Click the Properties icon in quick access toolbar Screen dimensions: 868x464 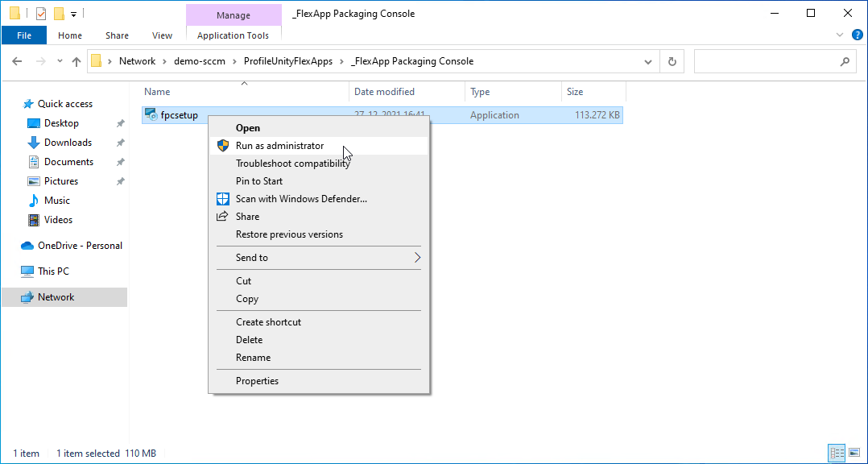(41, 14)
